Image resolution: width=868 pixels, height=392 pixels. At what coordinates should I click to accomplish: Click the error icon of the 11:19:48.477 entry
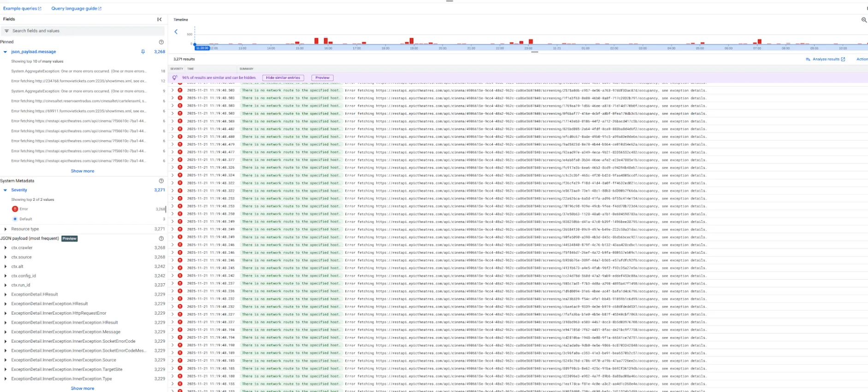180,152
